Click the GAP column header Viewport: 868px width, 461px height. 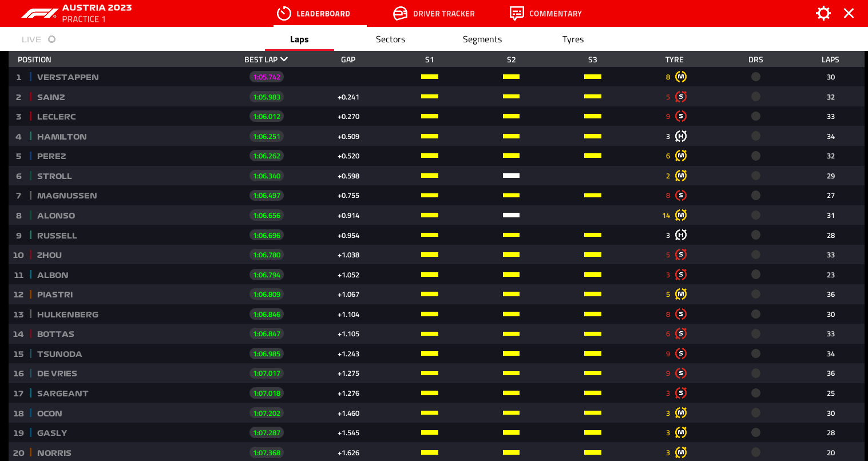[x=348, y=59]
